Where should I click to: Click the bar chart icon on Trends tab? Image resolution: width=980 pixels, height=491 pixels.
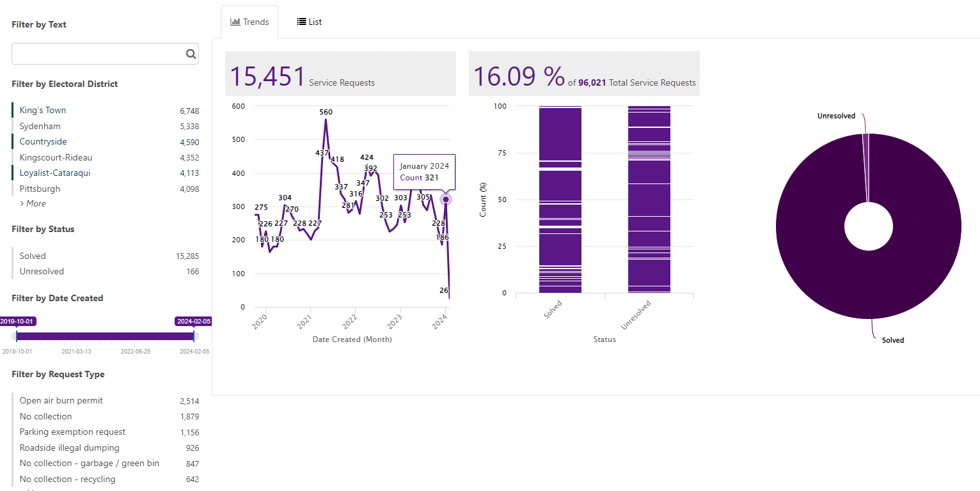coord(235,22)
